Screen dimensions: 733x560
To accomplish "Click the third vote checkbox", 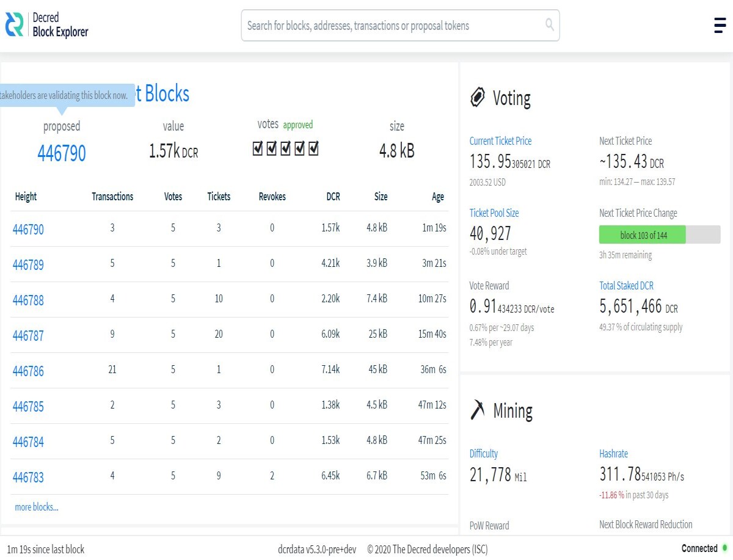I will (x=285, y=148).
